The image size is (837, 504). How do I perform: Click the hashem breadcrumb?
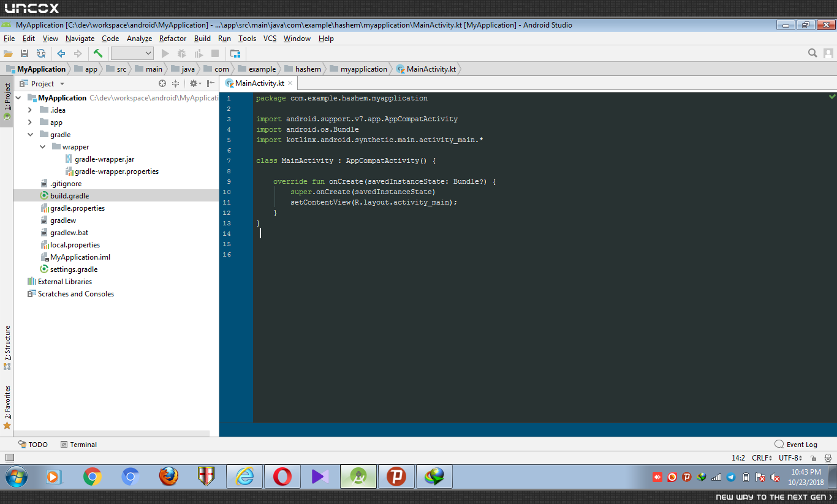(302, 69)
